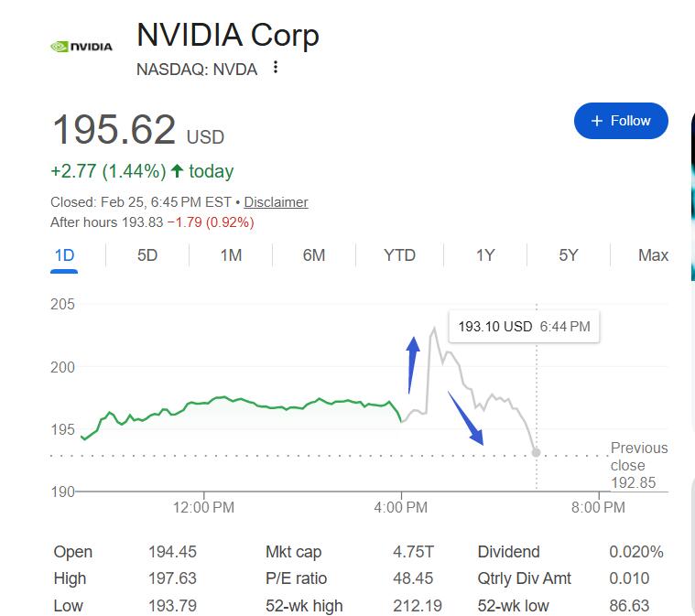Open the three-dot more options menu
This screenshot has width=695, height=616.
click(x=276, y=68)
